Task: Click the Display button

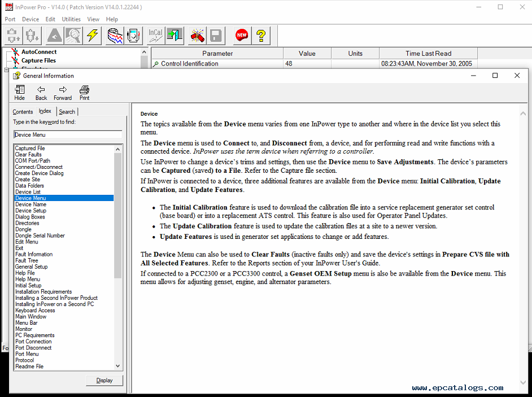Action: tap(104, 381)
